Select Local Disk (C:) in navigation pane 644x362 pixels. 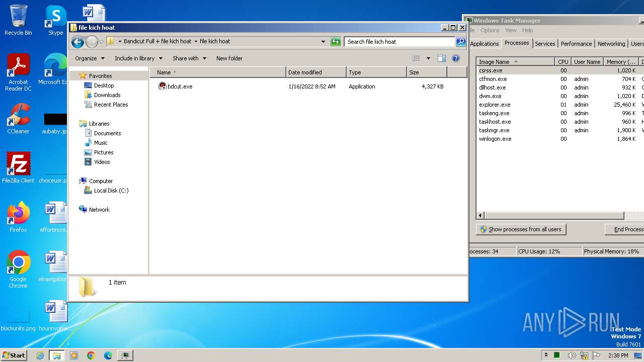111,191
